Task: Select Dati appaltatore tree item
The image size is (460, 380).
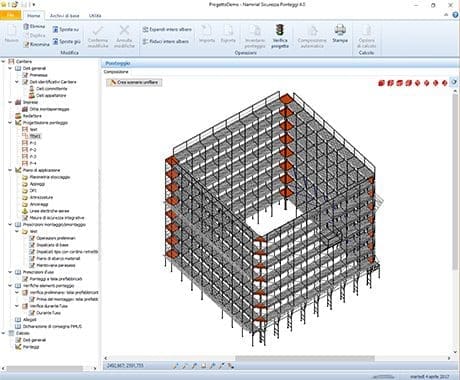Action: [51, 95]
